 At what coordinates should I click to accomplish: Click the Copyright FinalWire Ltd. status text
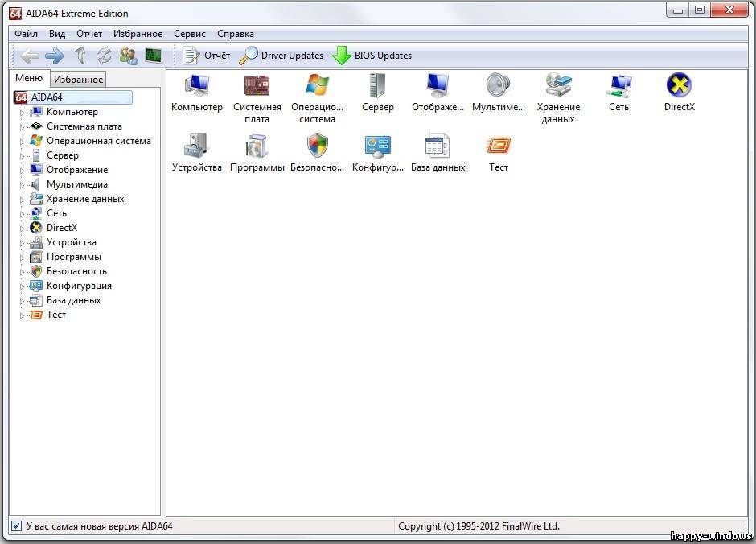(x=479, y=526)
